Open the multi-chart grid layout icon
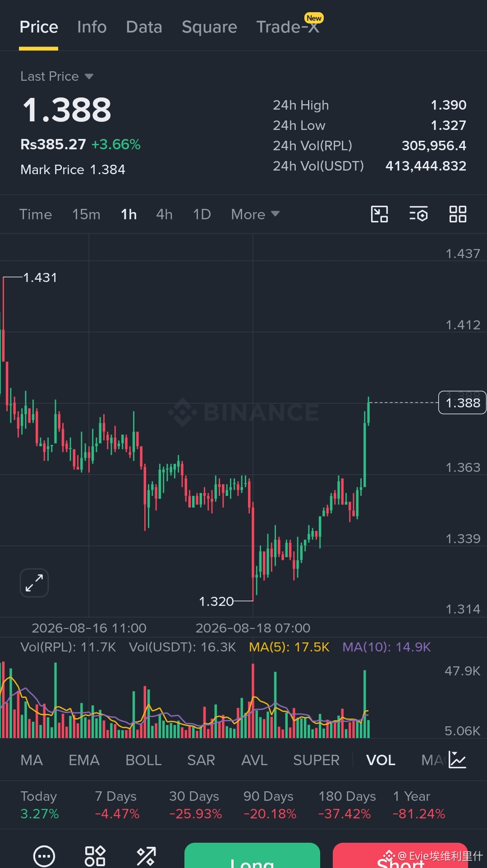Screen dimensions: 487x868 tap(458, 214)
